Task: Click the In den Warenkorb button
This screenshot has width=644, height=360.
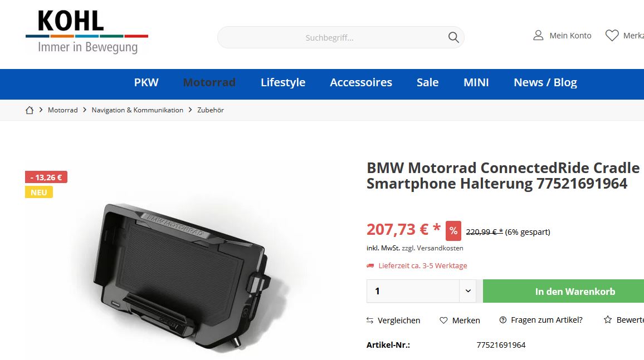Action: coord(564,291)
